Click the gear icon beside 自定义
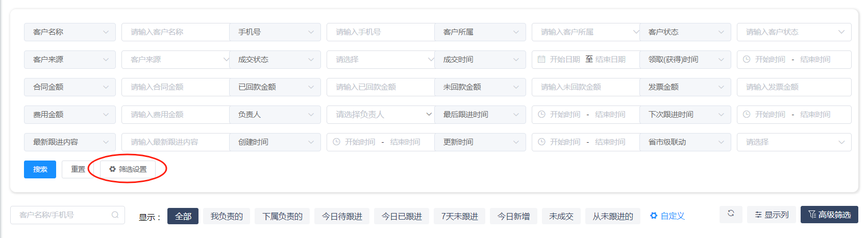Screen dimensions: 868x238 coord(653,216)
